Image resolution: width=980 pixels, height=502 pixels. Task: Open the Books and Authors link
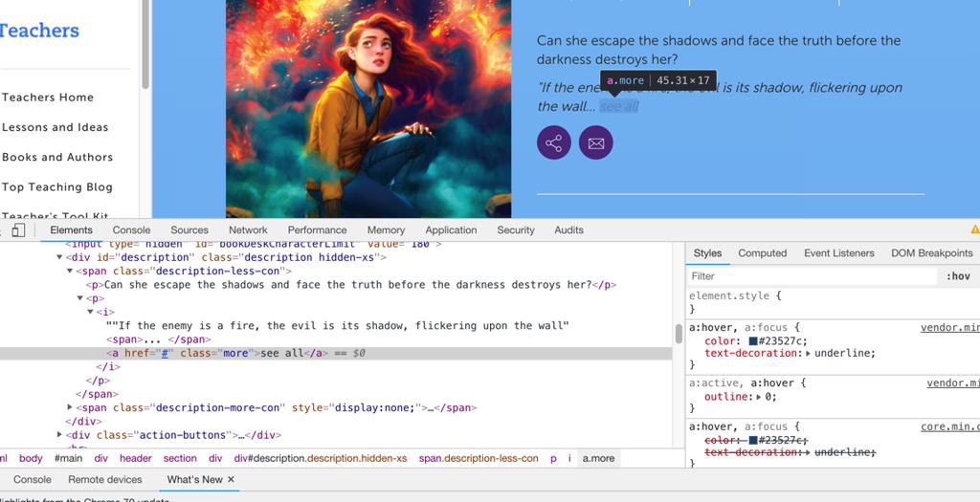click(x=56, y=158)
